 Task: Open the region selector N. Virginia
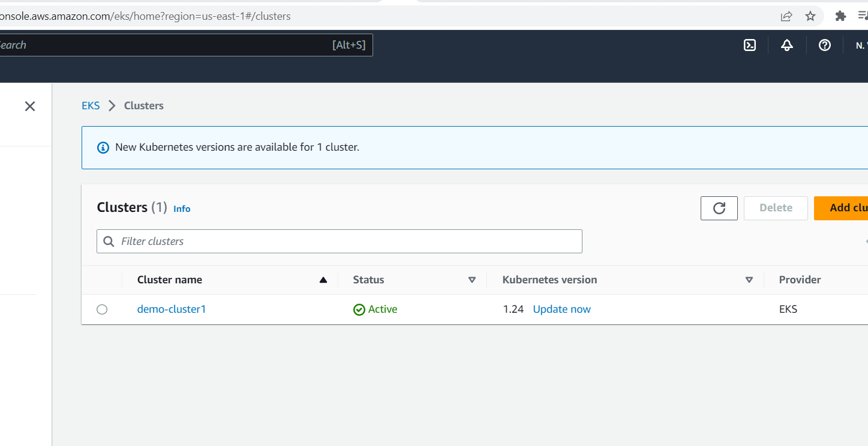[861, 45]
